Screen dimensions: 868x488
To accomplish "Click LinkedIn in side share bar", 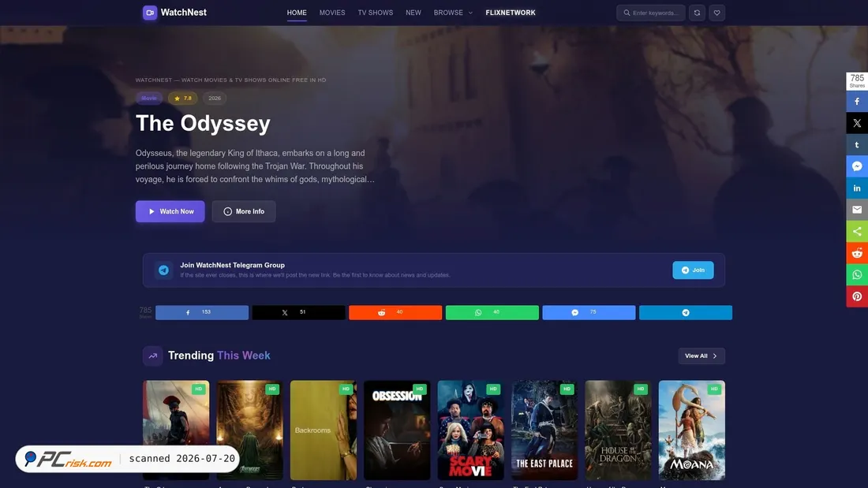I will click(857, 188).
